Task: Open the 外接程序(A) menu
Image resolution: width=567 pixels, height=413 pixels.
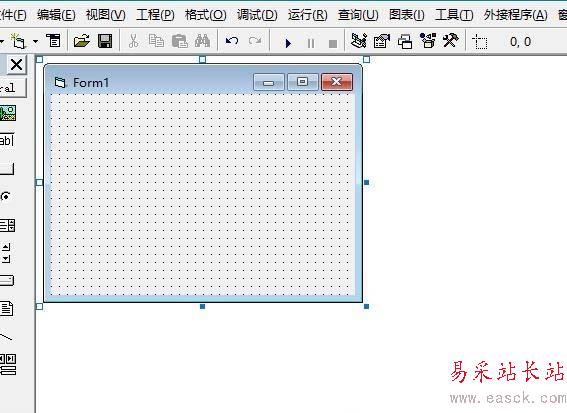Action: coord(516,15)
